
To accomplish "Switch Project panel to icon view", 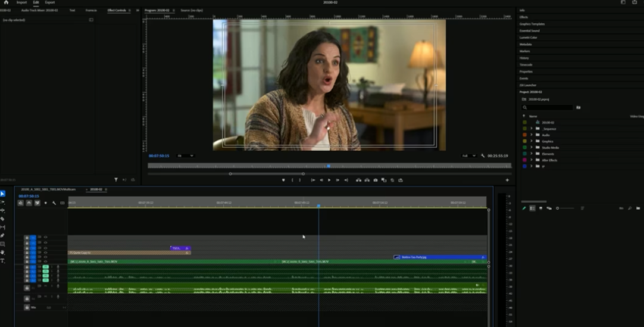I will point(540,208).
